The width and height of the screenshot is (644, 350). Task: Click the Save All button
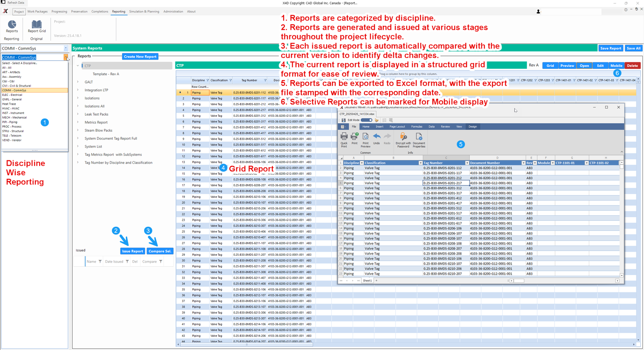tap(634, 48)
